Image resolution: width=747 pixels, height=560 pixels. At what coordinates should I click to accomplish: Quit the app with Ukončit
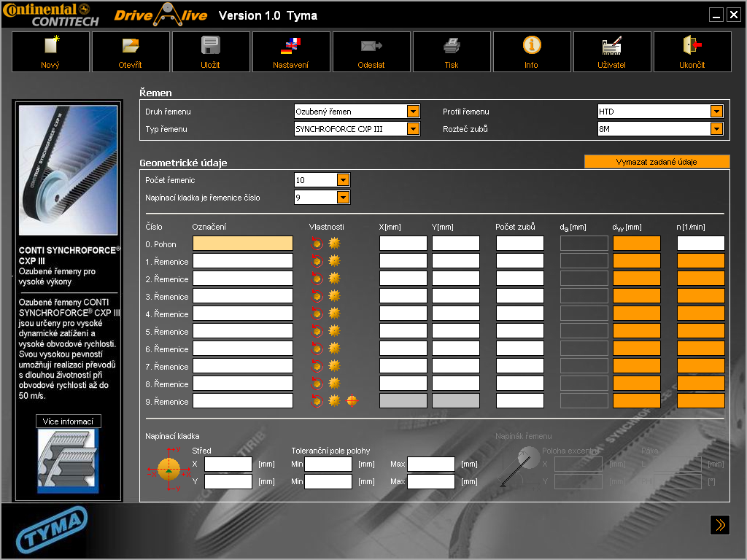coord(692,52)
